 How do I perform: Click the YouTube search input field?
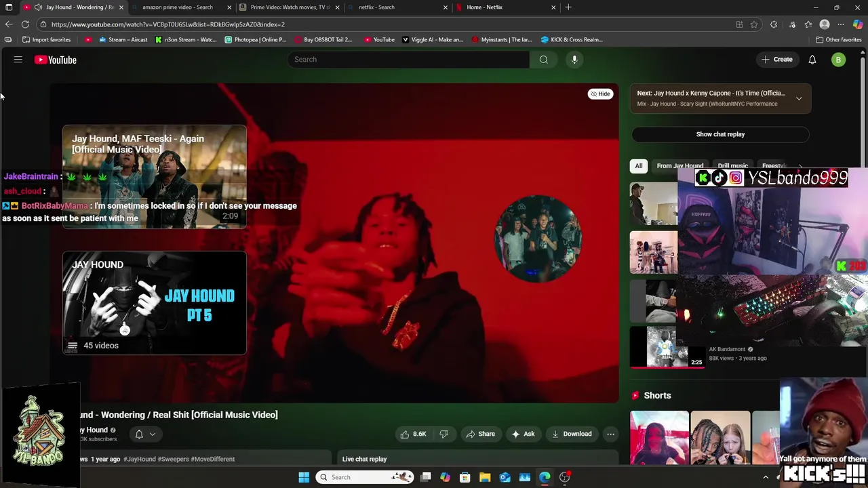tap(410, 60)
